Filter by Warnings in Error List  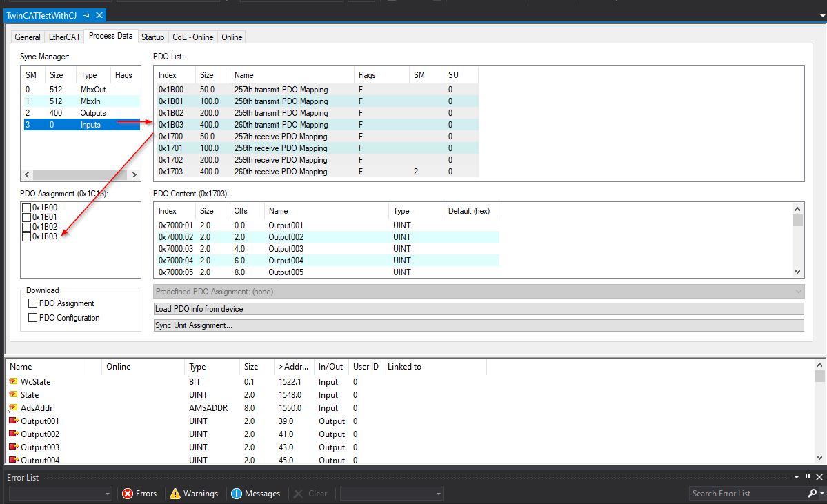(x=194, y=494)
